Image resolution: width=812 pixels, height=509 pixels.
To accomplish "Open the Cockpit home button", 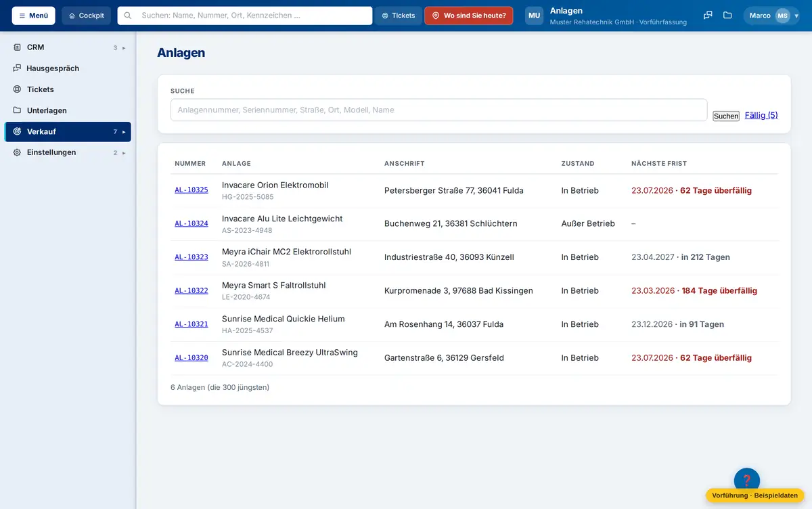I will (x=87, y=16).
